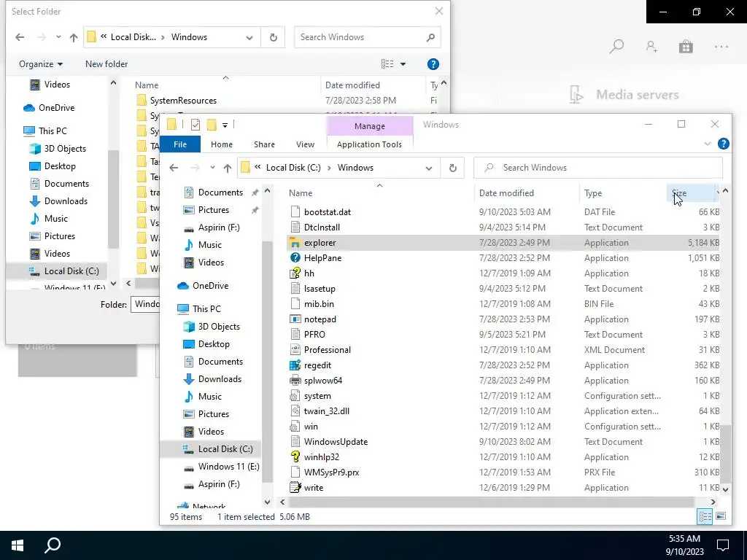Open Customize Quick Access Toolbar dropdown
The image size is (747, 560).
click(225, 125)
